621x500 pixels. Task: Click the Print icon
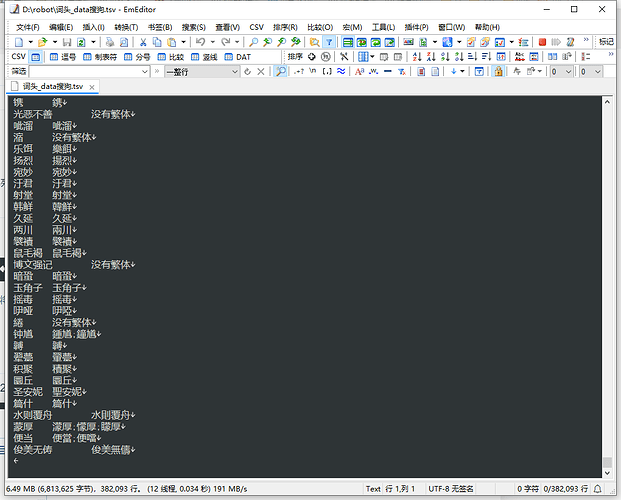(109, 42)
